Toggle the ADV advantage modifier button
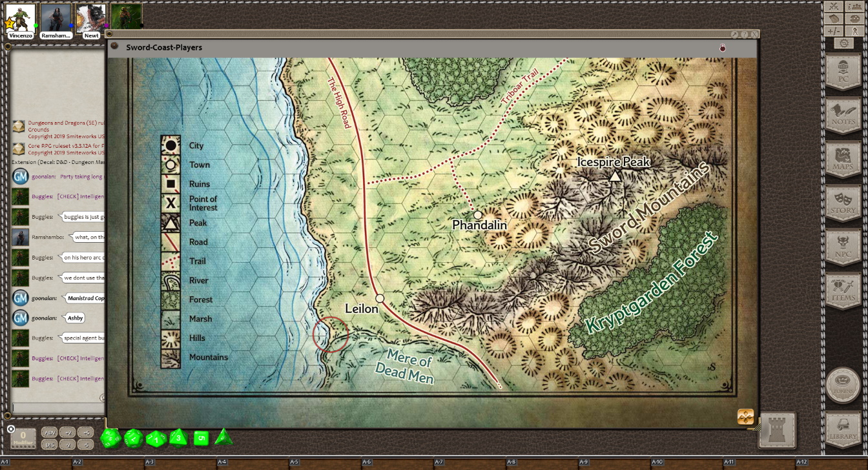The height and width of the screenshot is (470, 868). 49,433
